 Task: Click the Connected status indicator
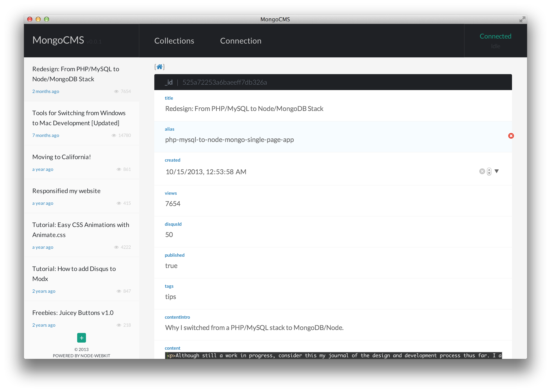tap(495, 36)
